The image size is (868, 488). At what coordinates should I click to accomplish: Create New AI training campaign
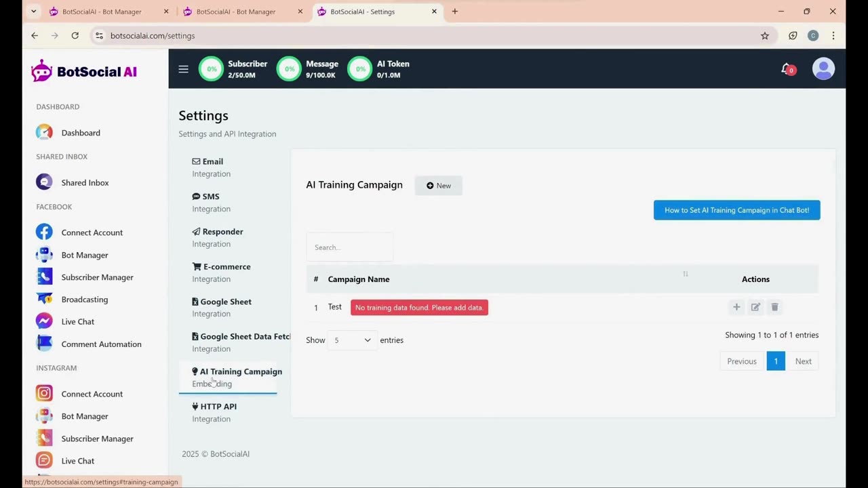pyautogui.click(x=439, y=186)
